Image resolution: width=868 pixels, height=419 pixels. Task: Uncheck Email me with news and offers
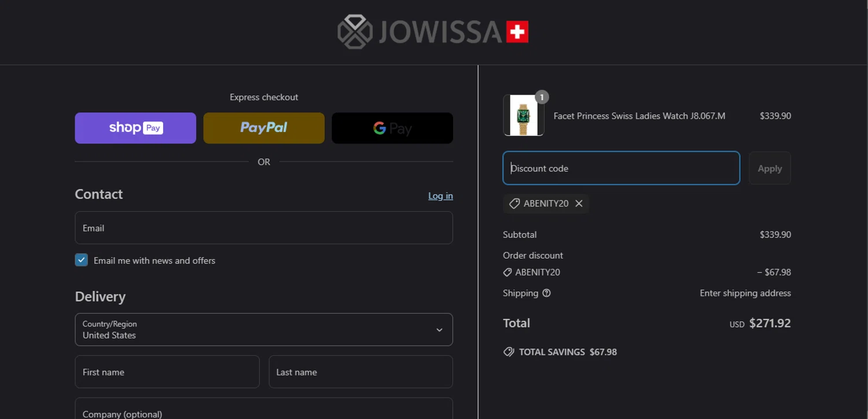82,260
